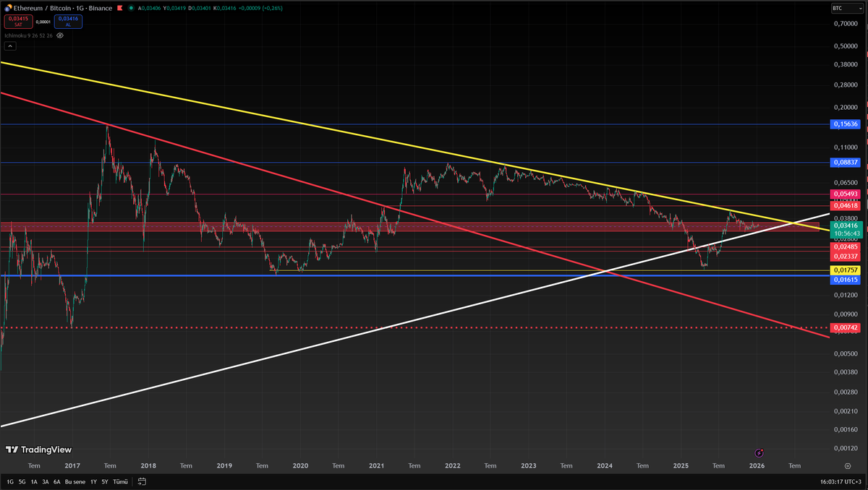
Task: Select the 3A time range
Action: [46, 482]
